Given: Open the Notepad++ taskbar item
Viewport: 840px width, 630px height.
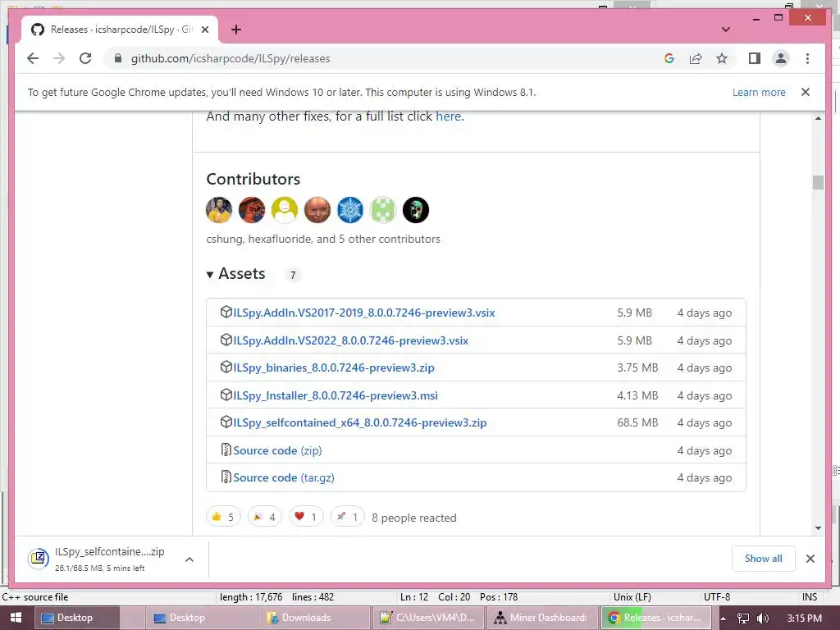Looking at the screenshot, I should tap(428, 618).
